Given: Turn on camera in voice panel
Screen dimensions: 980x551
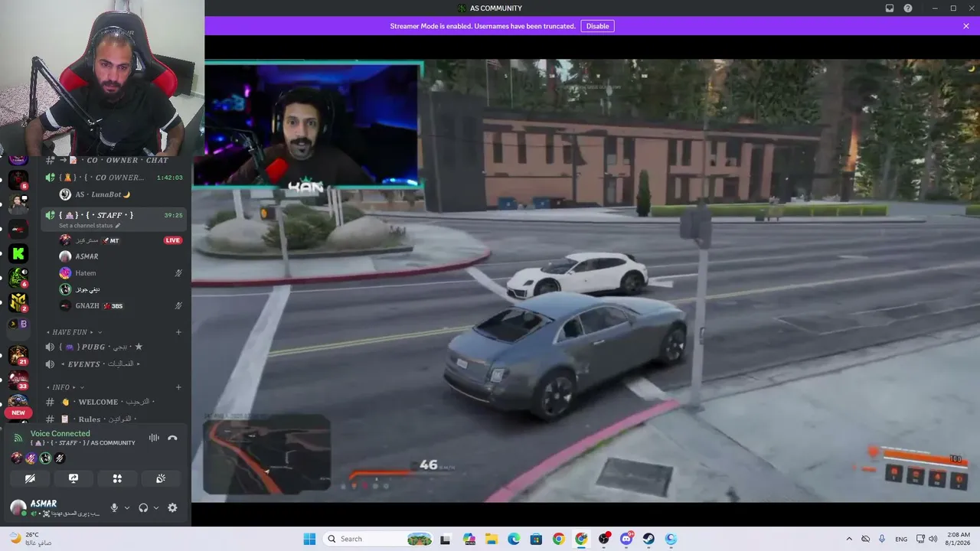Looking at the screenshot, I should (x=30, y=478).
